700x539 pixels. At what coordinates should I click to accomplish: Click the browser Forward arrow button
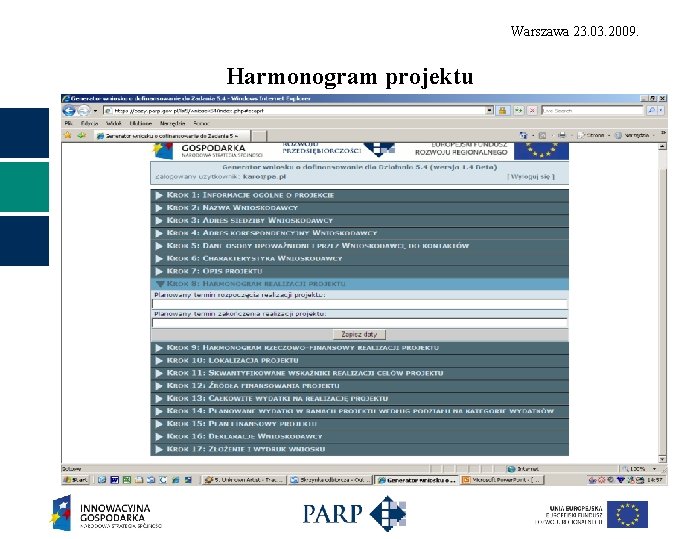(83, 110)
